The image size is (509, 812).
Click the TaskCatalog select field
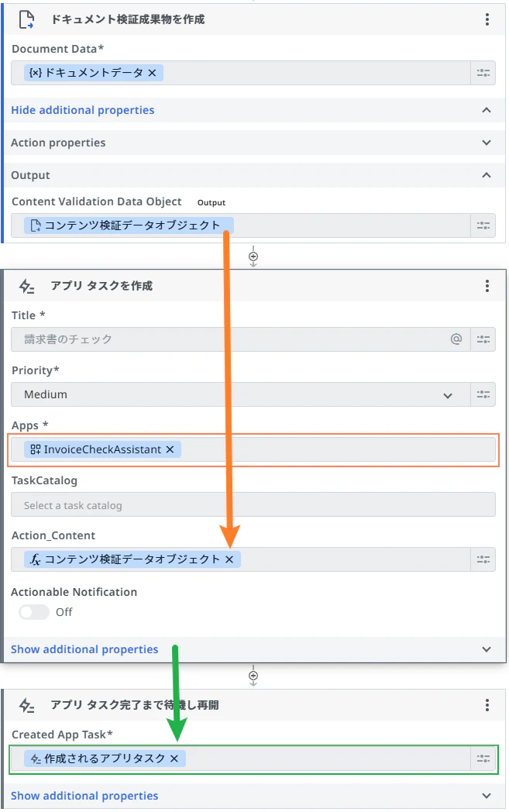[253, 505]
